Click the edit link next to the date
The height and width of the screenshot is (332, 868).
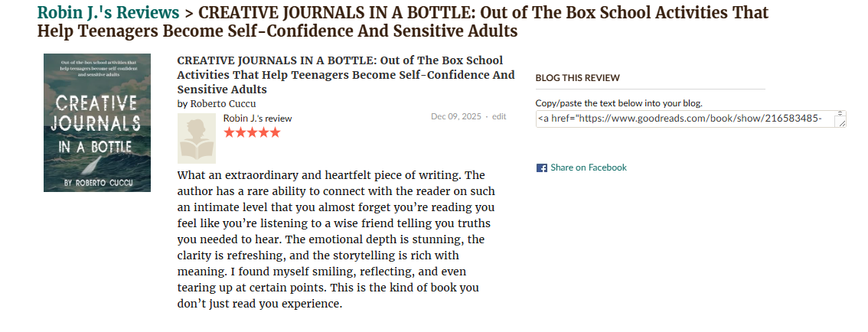pyautogui.click(x=499, y=116)
